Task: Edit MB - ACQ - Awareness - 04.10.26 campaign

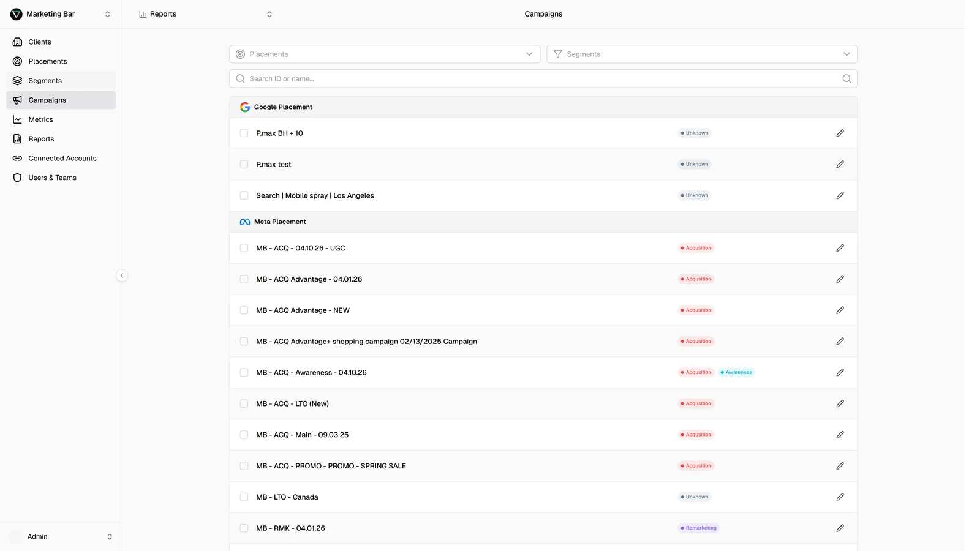Action: pos(840,372)
